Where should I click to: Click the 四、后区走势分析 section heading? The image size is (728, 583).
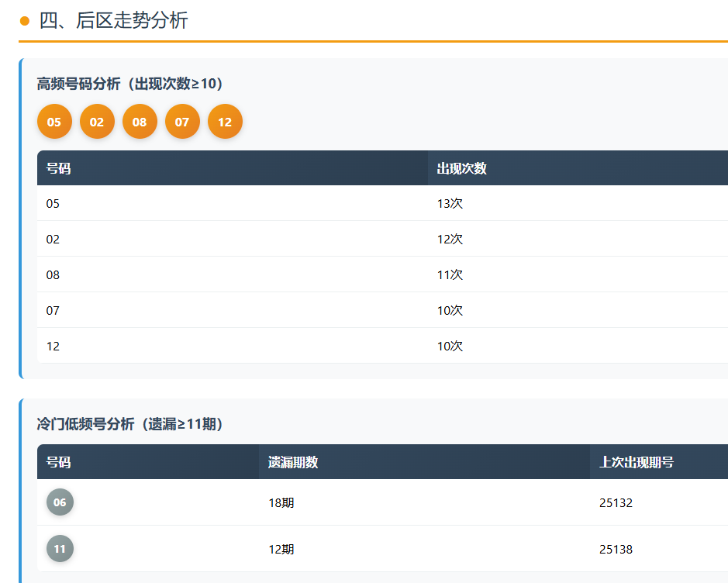(x=113, y=21)
